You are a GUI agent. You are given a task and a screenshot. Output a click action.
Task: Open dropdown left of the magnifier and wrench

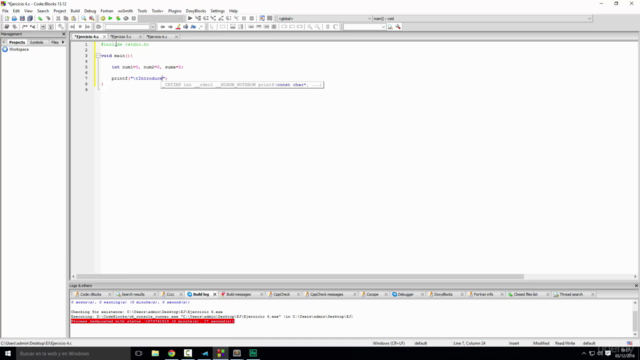(x=364, y=27)
